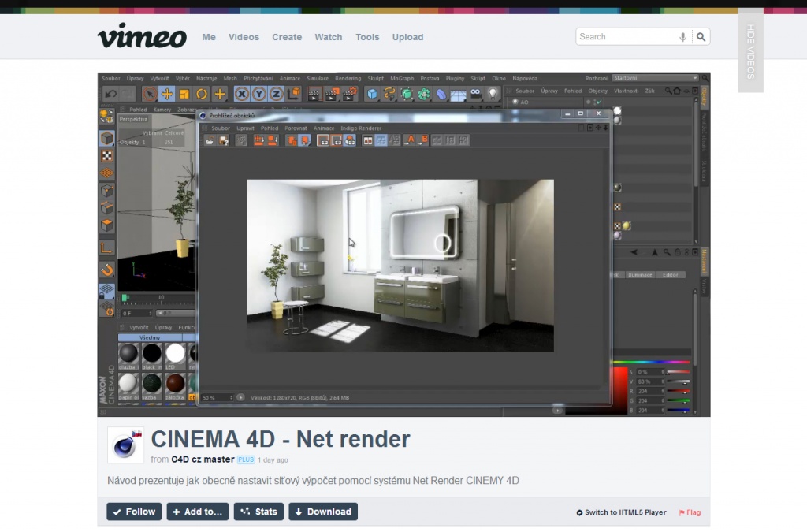The width and height of the screenshot is (807, 532).
Task: Click the microphone icon in search box
Action: [682, 37]
